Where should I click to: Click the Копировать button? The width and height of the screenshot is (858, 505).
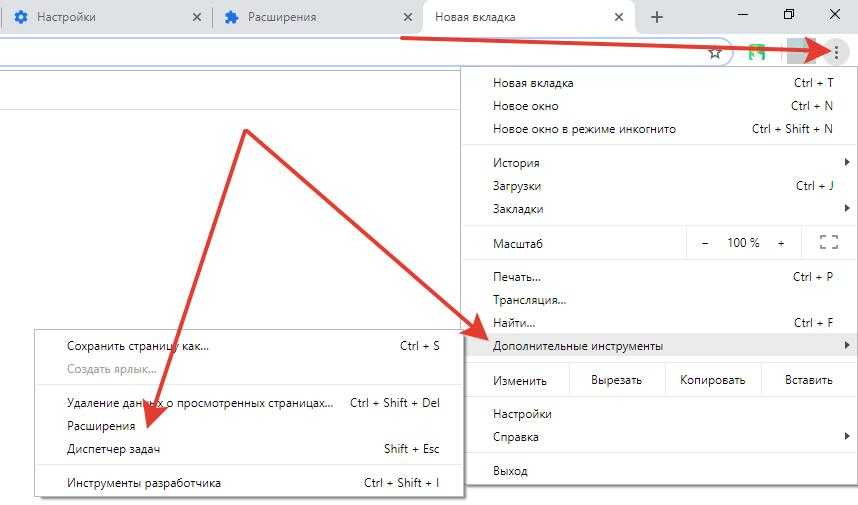[x=712, y=380]
